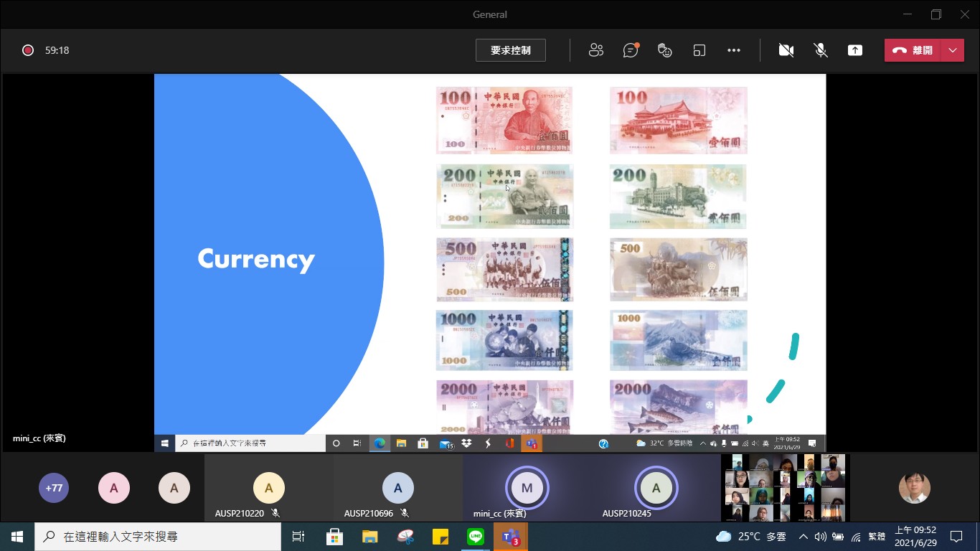Open Sticky Notes from the taskbar
The height and width of the screenshot is (551, 980).
(440, 536)
